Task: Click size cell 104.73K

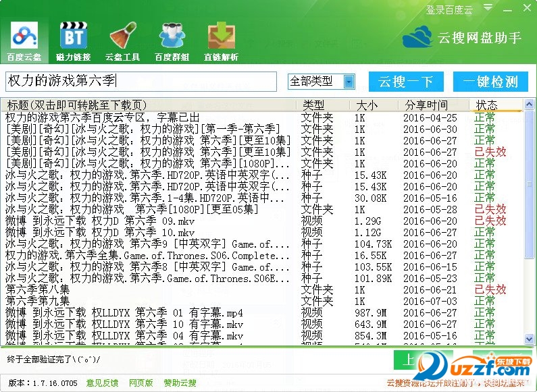Action: (373, 244)
